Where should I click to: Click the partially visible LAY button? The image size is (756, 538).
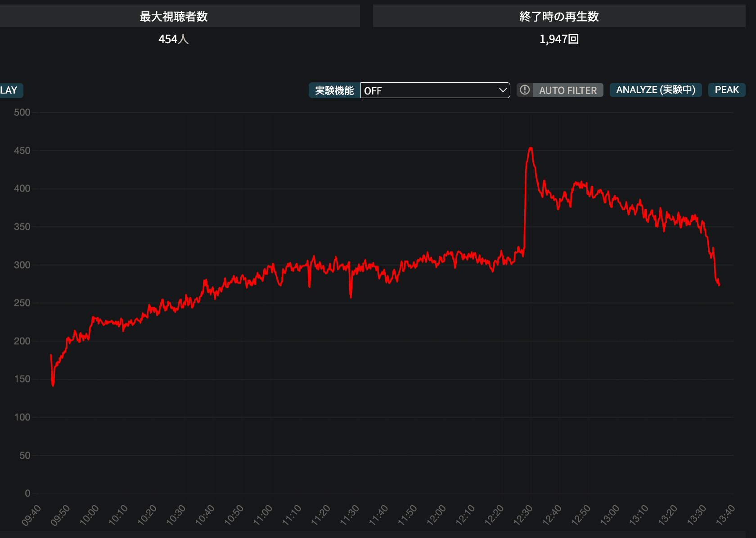pos(11,90)
